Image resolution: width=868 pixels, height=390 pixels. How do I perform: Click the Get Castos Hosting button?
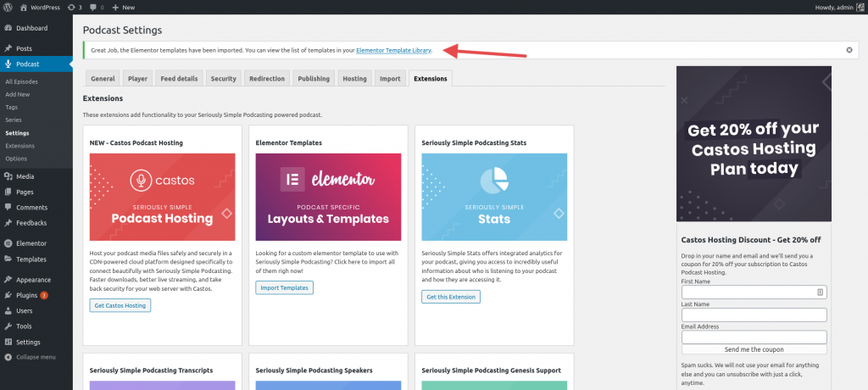tap(120, 305)
